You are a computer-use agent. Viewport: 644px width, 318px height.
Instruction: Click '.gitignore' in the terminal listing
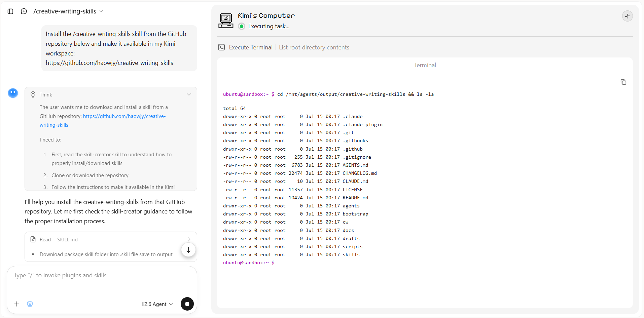(357, 157)
